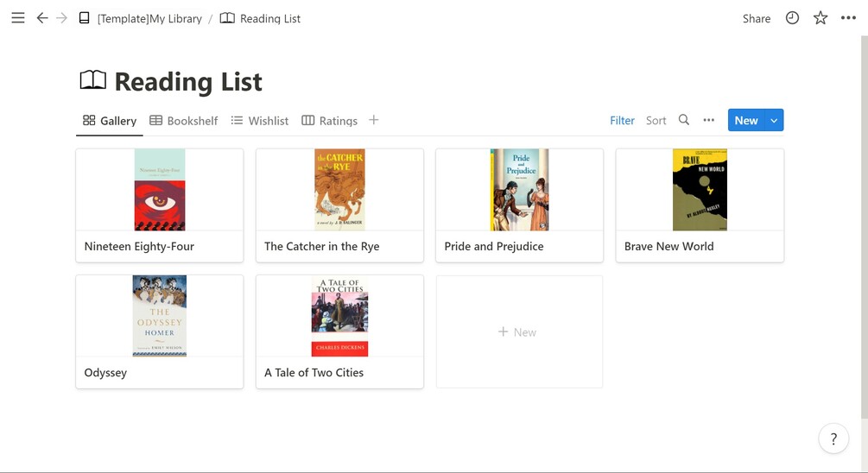Open the Nineteen Eighty-Four book card
The image size is (868, 473).
coord(160,205)
